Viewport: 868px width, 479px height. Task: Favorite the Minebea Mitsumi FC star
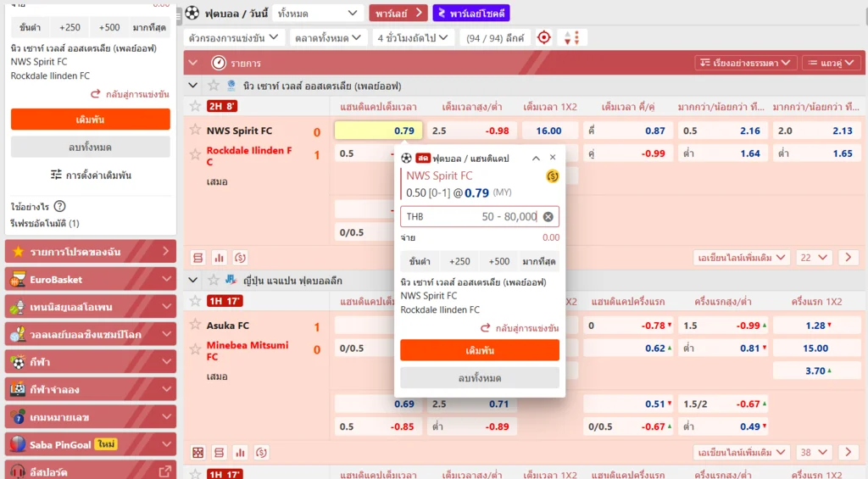click(x=195, y=349)
